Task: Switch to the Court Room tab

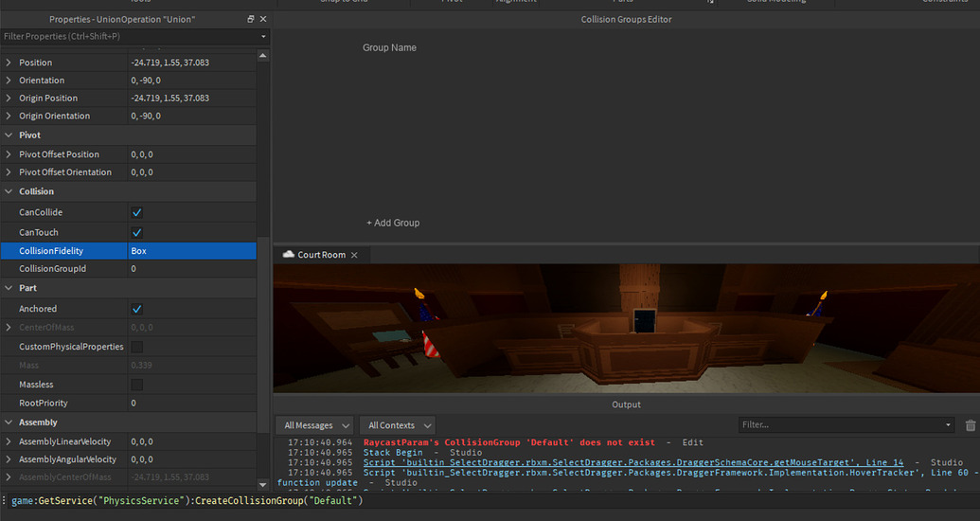Action: point(321,255)
